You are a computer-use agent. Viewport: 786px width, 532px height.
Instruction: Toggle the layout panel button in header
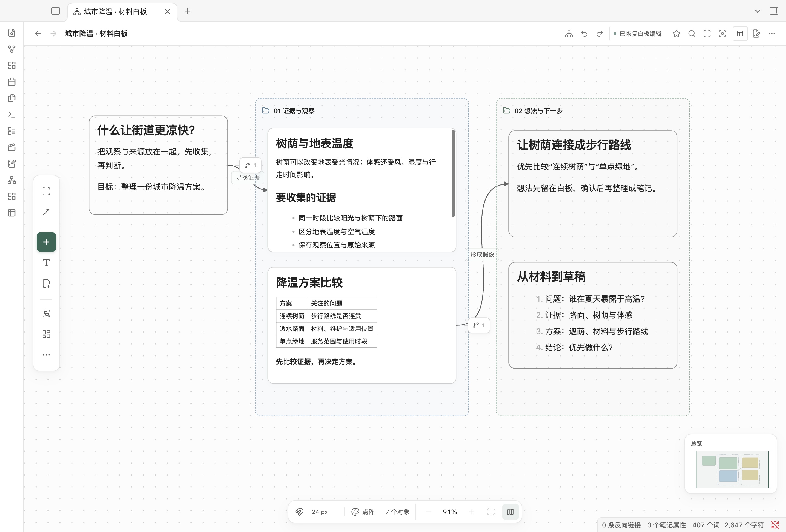pos(740,34)
